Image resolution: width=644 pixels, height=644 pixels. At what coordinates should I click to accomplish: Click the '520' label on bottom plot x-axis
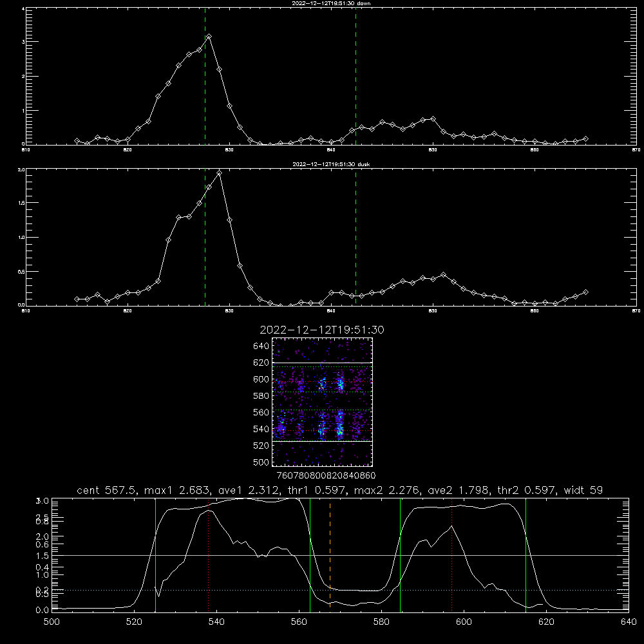[x=134, y=622]
